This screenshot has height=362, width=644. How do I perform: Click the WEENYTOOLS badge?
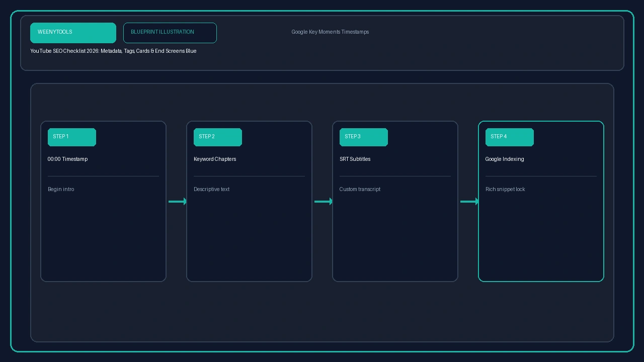(73, 33)
